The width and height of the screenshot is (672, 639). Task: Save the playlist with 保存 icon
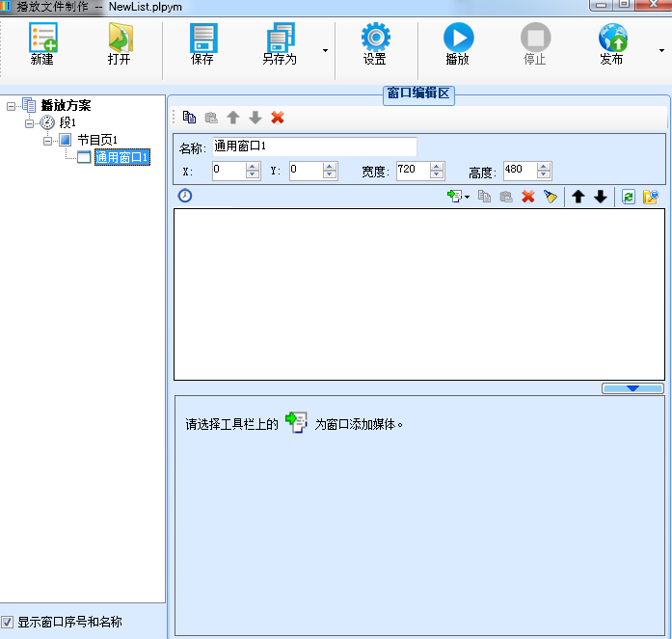click(202, 43)
